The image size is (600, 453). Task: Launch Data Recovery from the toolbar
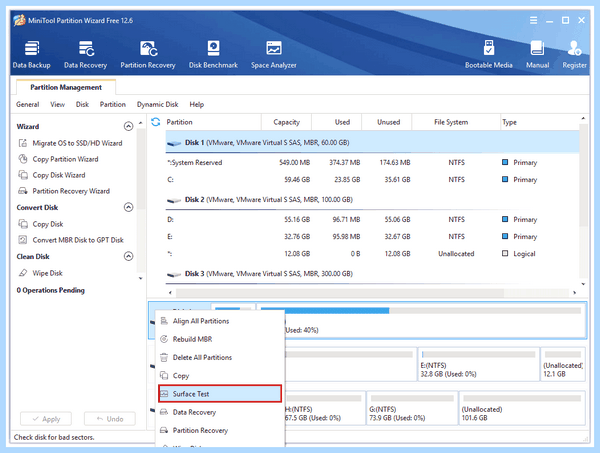click(85, 55)
